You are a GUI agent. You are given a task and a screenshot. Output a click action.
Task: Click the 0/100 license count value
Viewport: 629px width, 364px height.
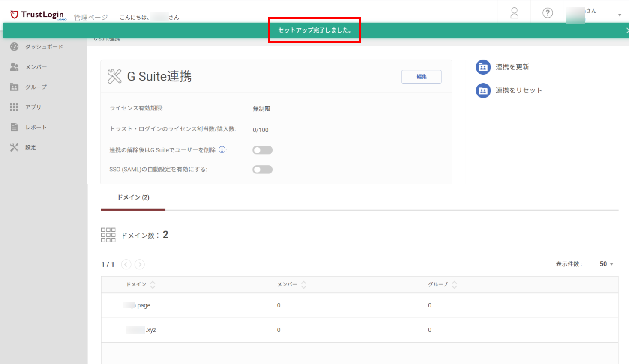261,130
